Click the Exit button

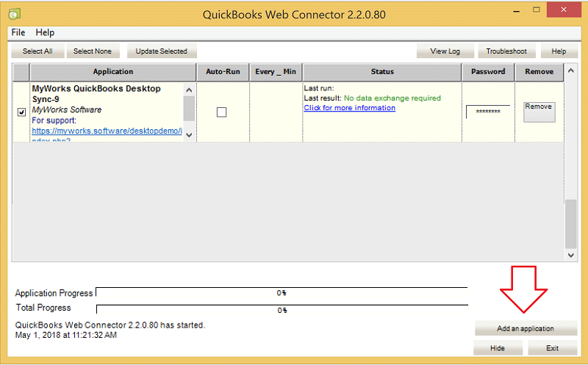[x=553, y=348]
